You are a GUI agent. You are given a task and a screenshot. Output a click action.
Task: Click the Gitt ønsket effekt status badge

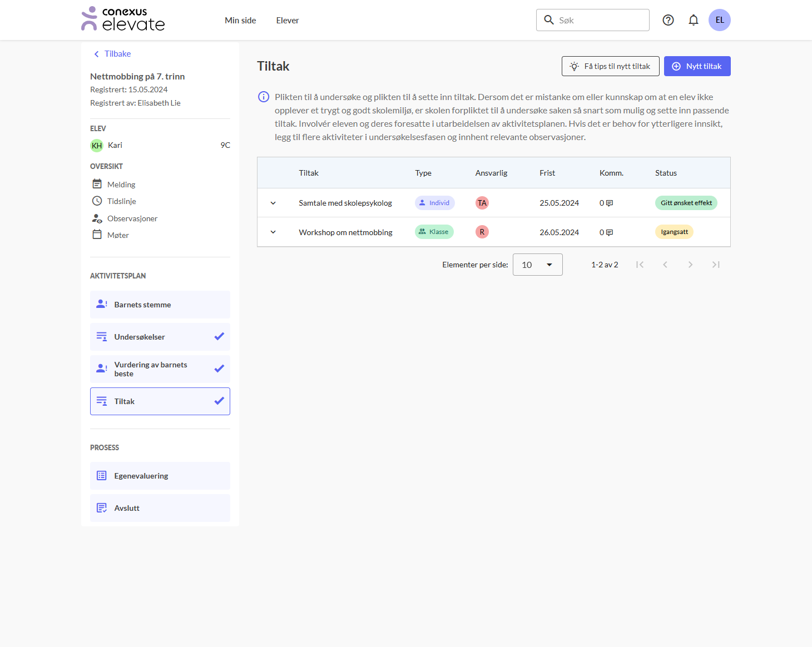coord(686,203)
